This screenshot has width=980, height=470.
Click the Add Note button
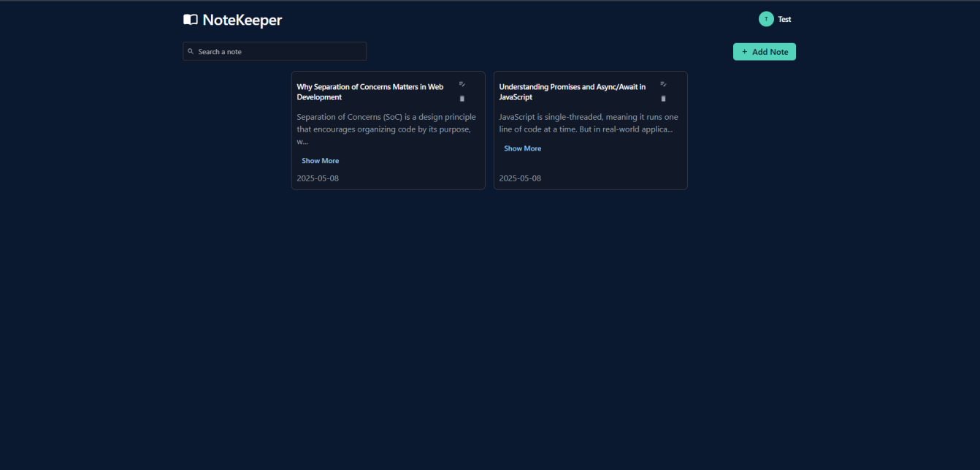(765, 52)
